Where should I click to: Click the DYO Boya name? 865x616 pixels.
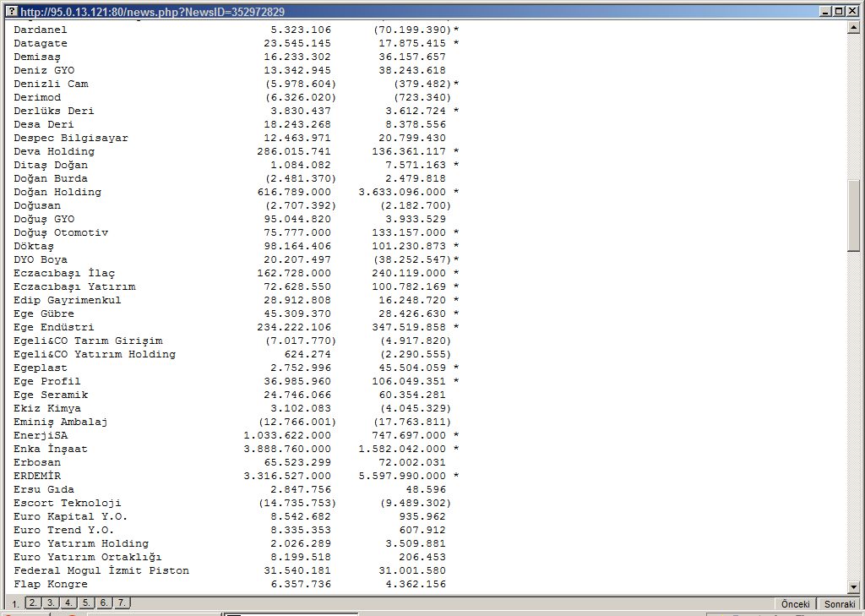coord(41,259)
